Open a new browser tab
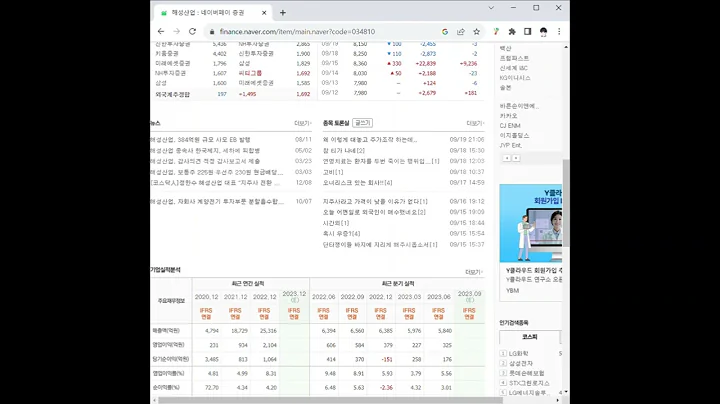Image resolution: width=720 pixels, height=404 pixels. (283, 13)
